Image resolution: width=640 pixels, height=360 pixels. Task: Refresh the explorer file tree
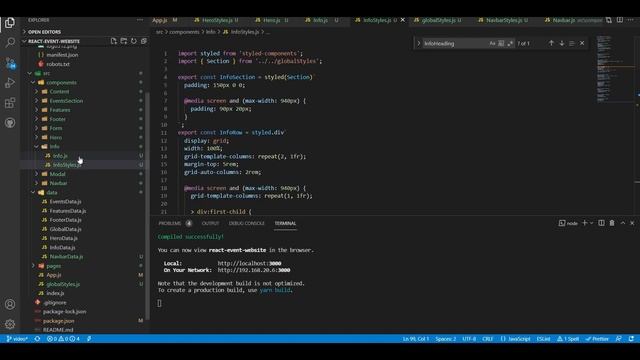click(x=133, y=41)
